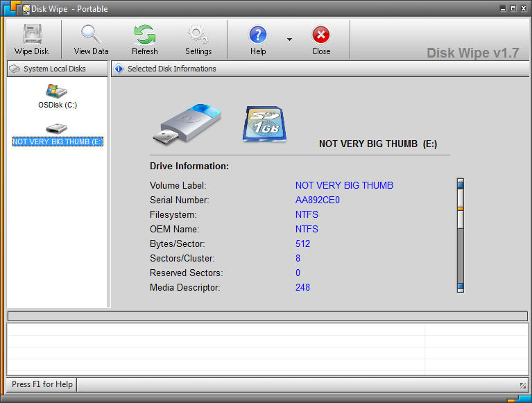Click the USB flash drive image

pos(187,124)
